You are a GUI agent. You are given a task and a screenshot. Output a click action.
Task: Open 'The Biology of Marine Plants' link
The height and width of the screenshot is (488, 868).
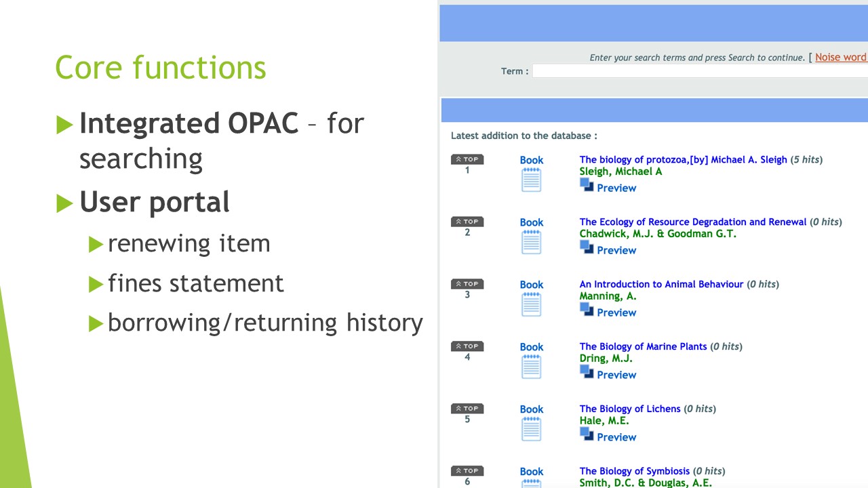643,347
